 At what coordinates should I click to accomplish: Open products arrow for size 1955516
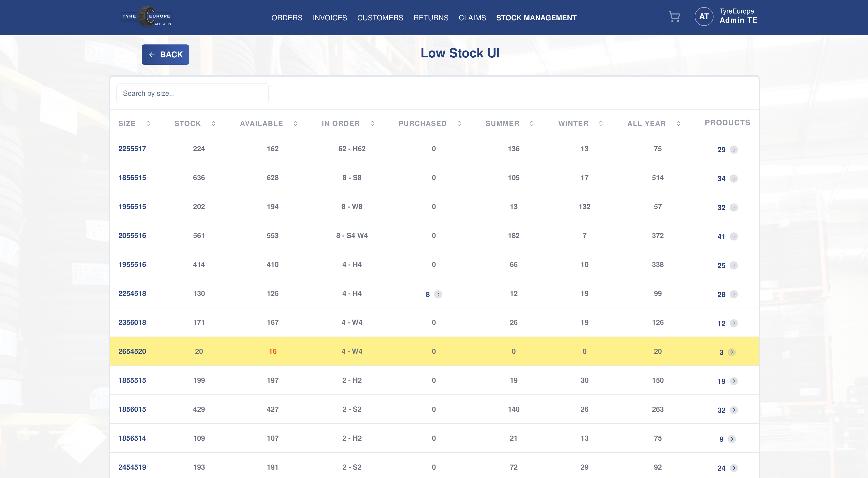[x=734, y=265]
